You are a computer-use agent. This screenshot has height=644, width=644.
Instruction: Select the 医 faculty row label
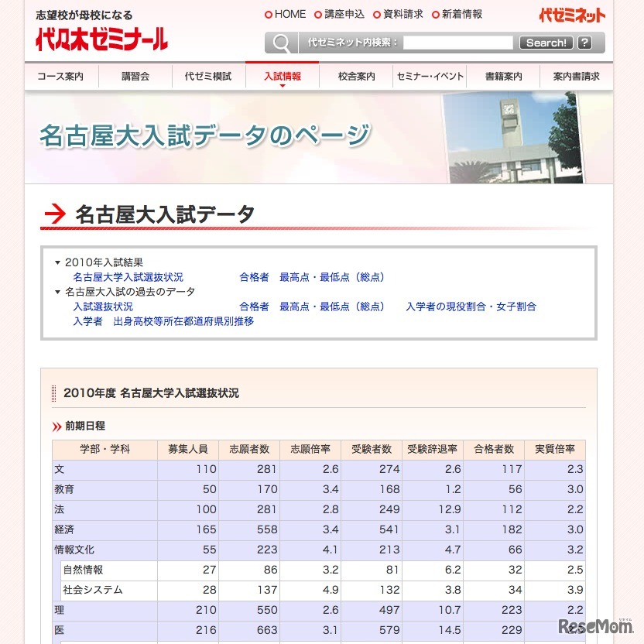[x=59, y=630]
